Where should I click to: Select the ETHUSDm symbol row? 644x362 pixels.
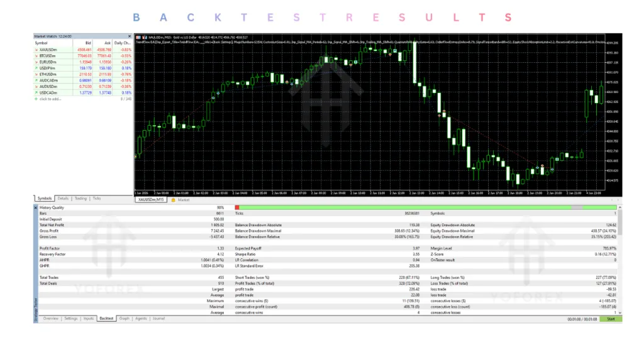82,74
